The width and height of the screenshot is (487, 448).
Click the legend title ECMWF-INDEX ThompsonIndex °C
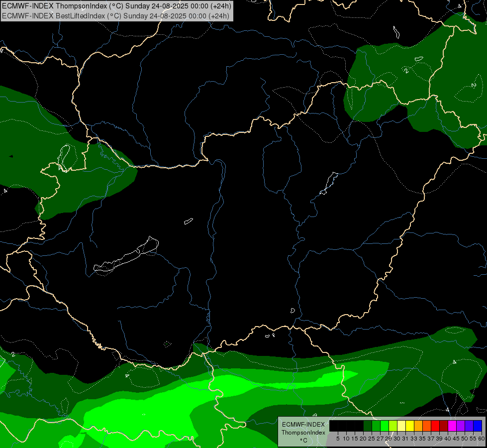click(x=303, y=433)
